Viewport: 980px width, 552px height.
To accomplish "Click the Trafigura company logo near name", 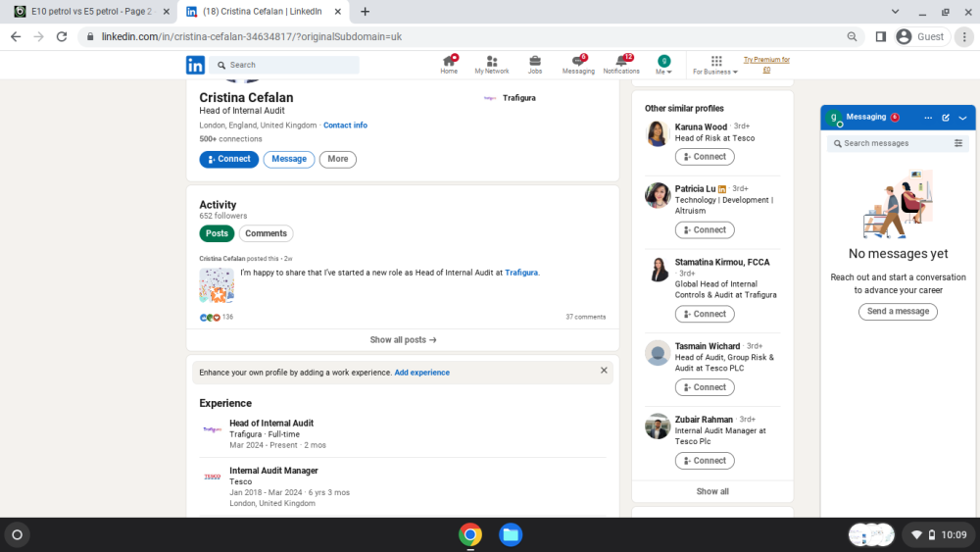I will 490,98.
